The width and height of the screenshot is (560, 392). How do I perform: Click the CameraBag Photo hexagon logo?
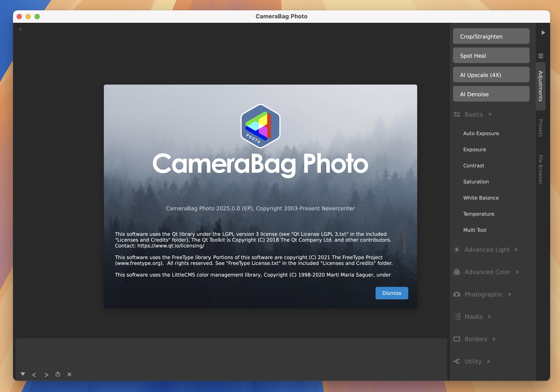261,126
